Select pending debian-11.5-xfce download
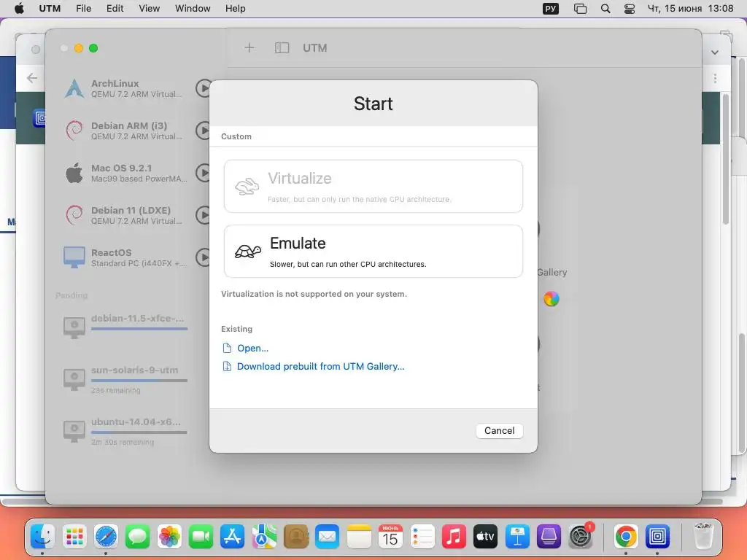 click(125, 326)
